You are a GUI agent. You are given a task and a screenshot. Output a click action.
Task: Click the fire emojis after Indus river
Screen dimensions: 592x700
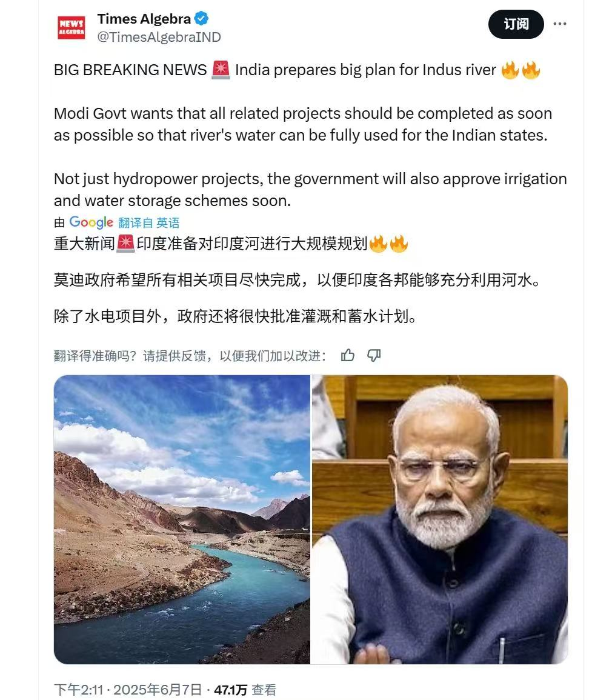520,70
